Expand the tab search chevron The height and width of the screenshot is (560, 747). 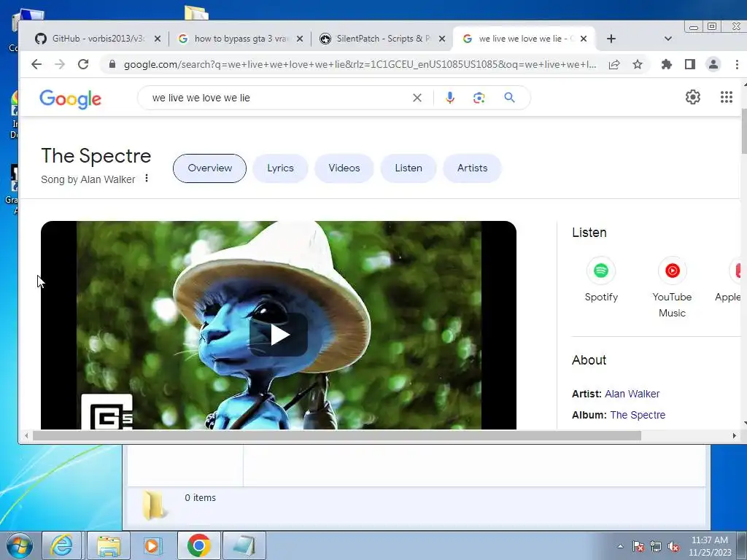coord(668,39)
